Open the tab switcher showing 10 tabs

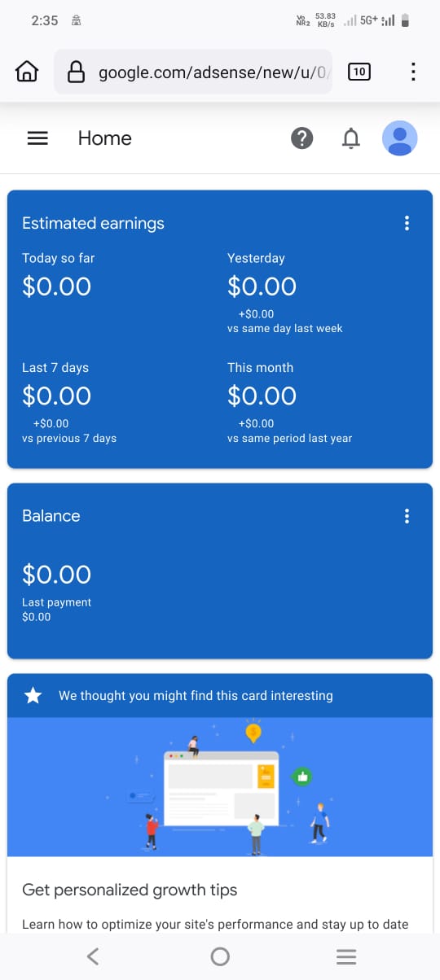pos(359,72)
